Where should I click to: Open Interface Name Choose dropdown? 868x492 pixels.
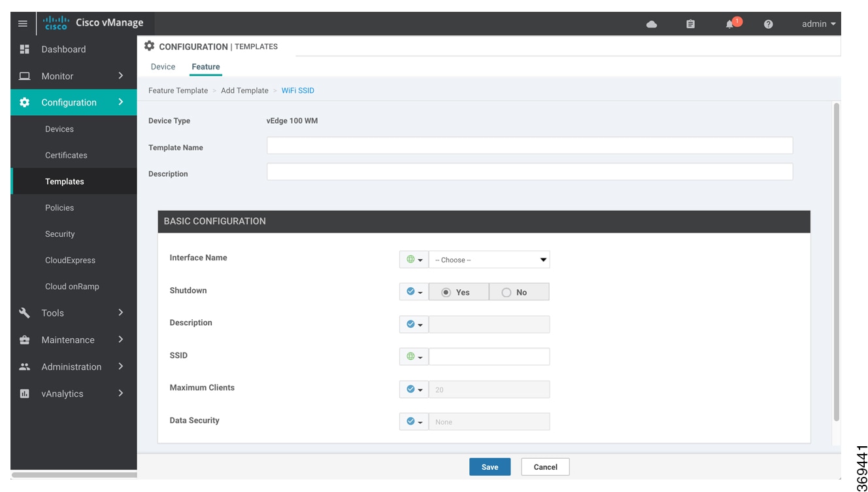click(x=489, y=260)
